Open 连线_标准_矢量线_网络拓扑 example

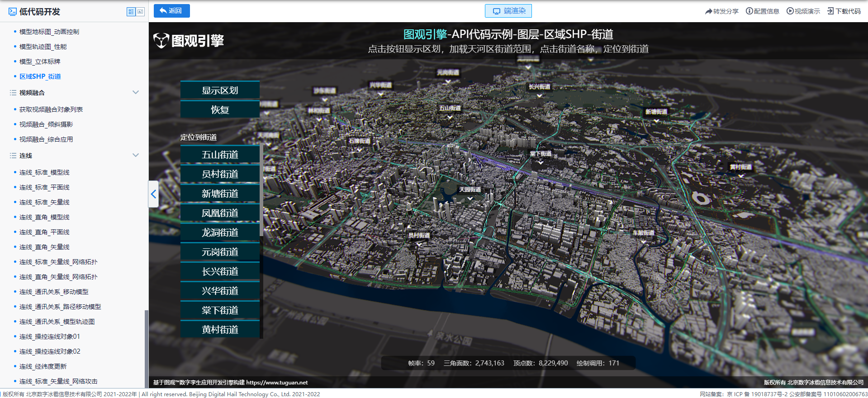pos(58,262)
